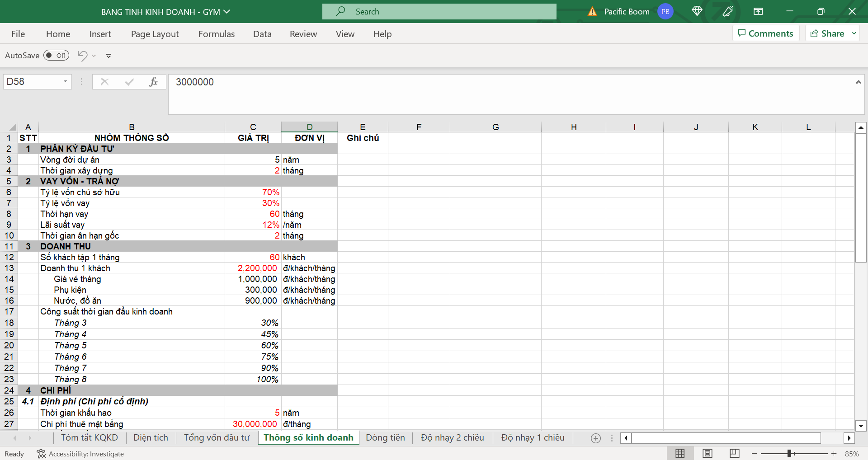The image size is (868, 460).
Task: Switch to Normal view in status bar
Action: (680, 453)
